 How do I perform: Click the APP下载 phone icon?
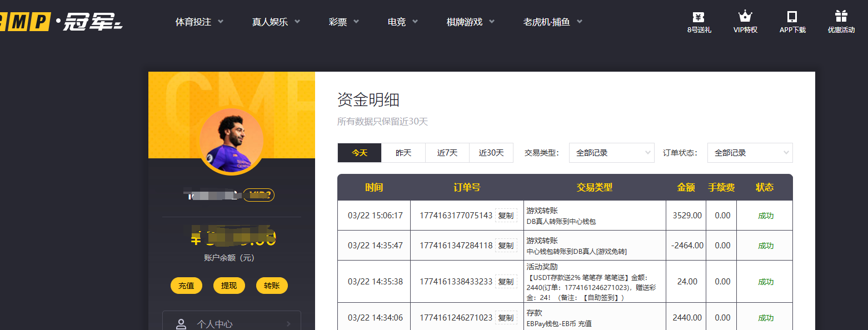pyautogui.click(x=792, y=17)
